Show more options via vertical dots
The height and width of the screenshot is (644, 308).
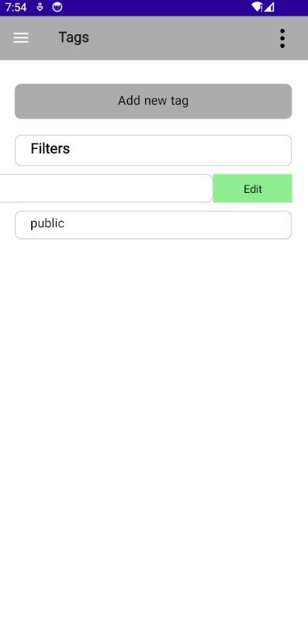coord(282,38)
